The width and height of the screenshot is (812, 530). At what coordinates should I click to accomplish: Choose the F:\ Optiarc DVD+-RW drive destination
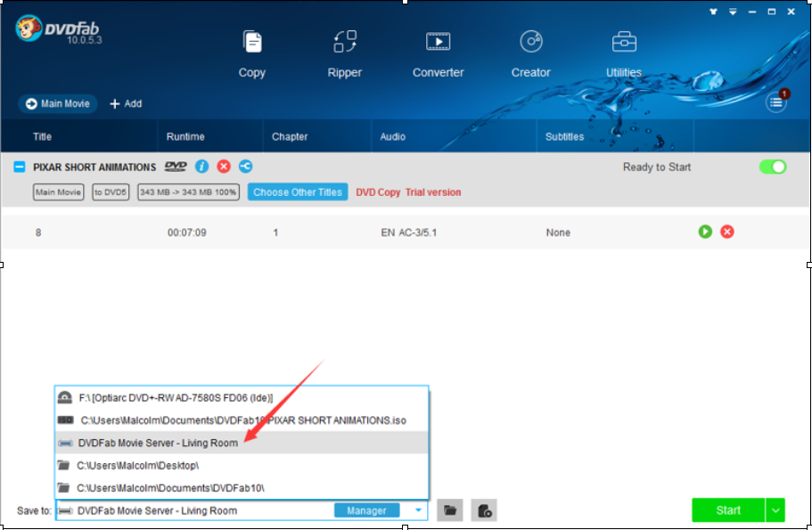[x=242, y=397]
